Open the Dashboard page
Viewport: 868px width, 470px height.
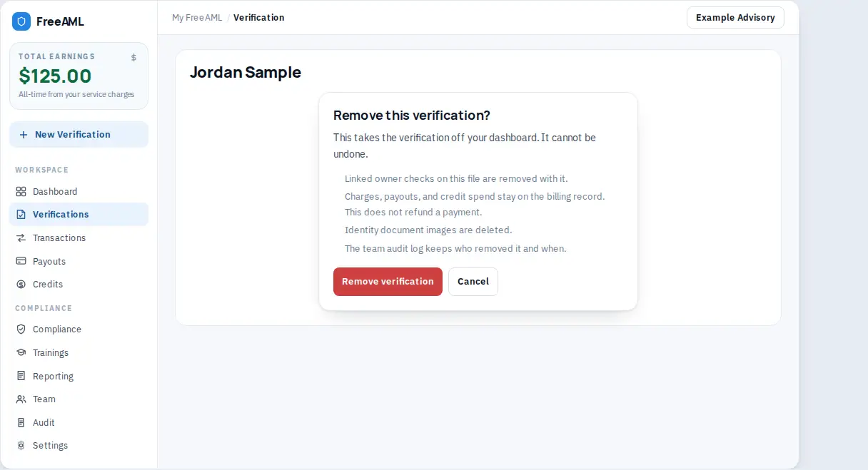point(79,192)
